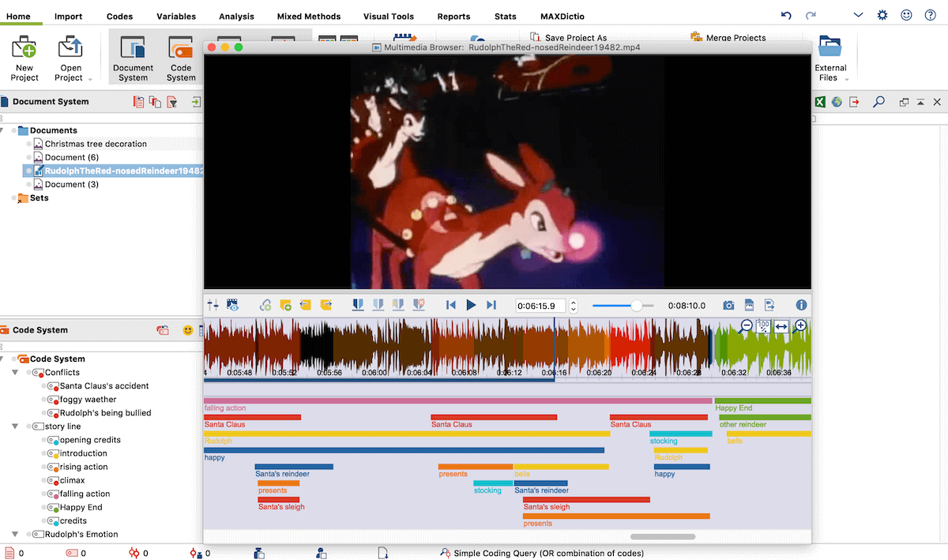Viewport: 948px width, 560px height.
Task: Click the save image icon beside the camera
Action: [749, 305]
